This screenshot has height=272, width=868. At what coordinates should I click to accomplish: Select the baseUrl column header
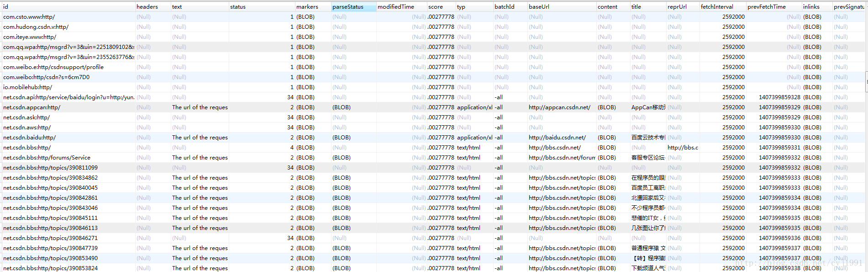click(562, 6)
